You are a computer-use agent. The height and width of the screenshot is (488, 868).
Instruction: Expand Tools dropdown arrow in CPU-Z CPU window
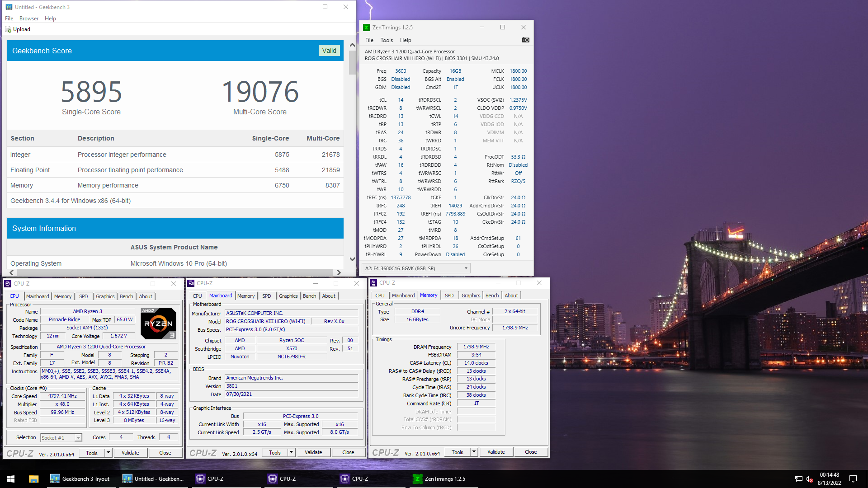click(x=108, y=453)
